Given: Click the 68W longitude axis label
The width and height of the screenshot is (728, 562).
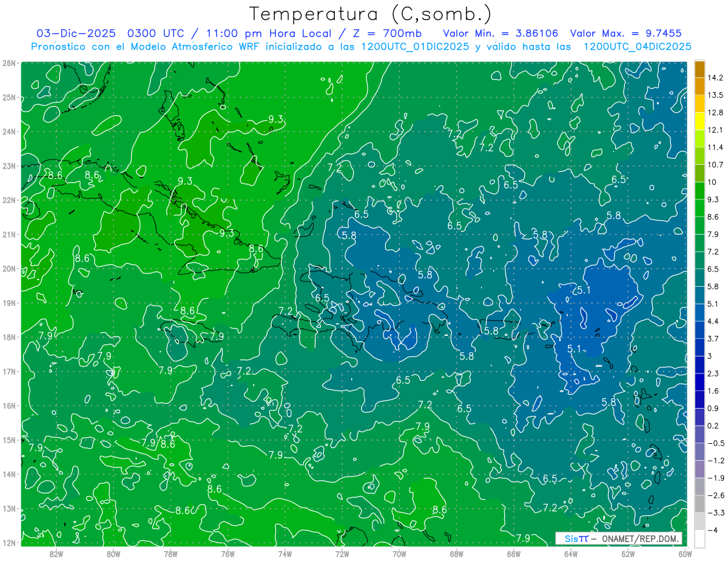Looking at the screenshot, I should pos(456,554).
